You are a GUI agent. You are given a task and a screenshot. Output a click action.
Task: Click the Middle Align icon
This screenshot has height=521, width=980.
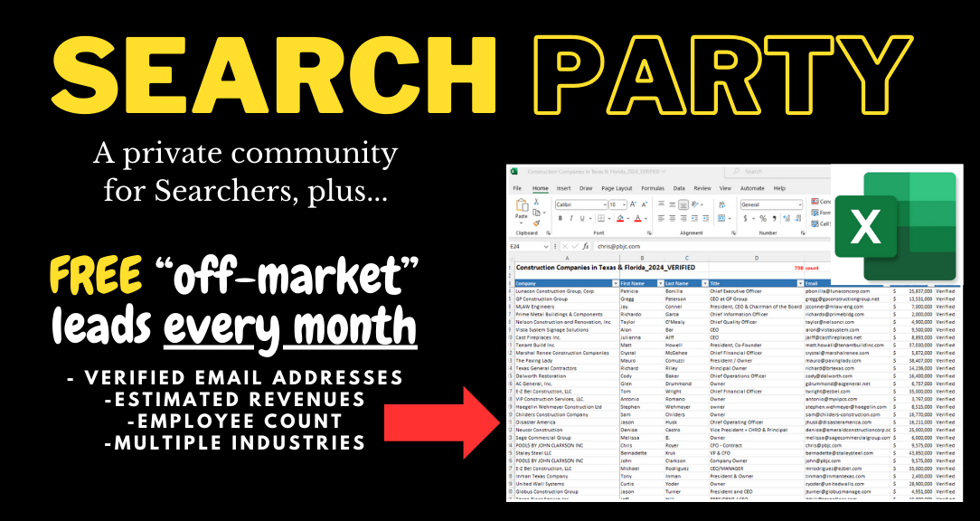click(673, 204)
